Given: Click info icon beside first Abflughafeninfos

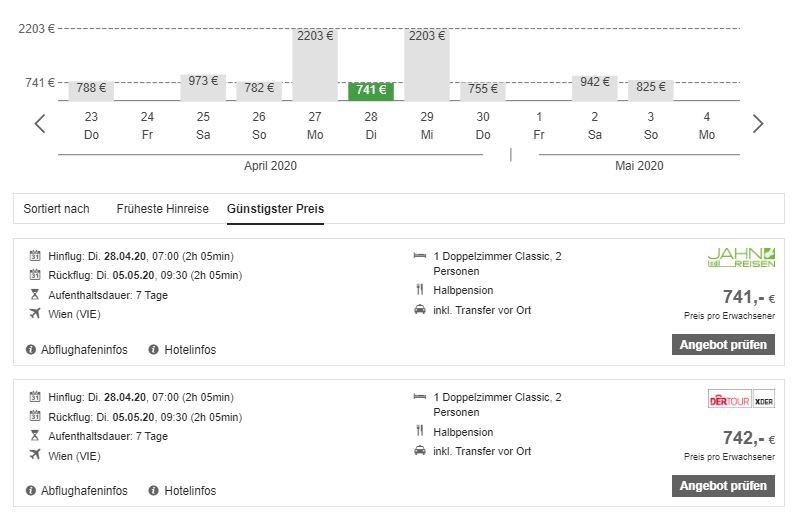Looking at the screenshot, I should [x=31, y=350].
